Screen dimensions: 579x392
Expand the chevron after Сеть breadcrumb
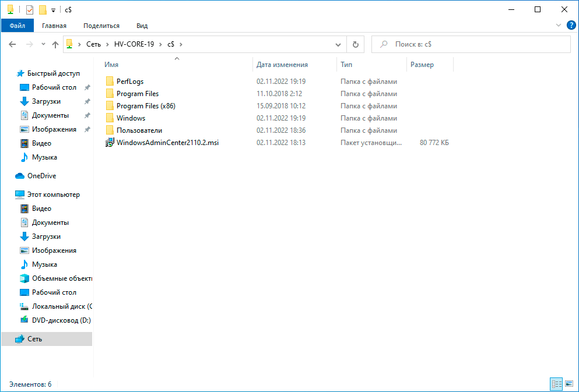(x=107, y=44)
